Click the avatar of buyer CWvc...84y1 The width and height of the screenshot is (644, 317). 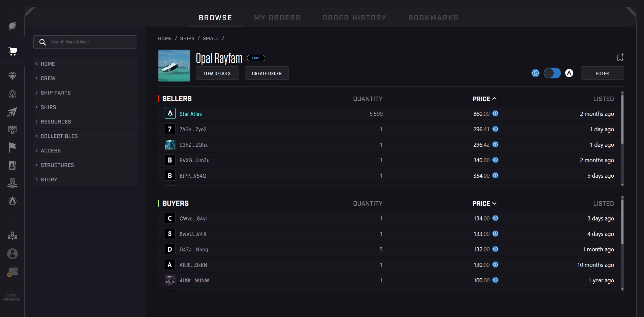170,218
